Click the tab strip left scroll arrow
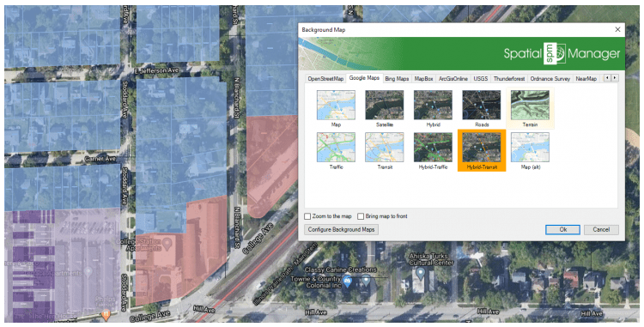The height and width of the screenshot is (327, 644). [607, 78]
